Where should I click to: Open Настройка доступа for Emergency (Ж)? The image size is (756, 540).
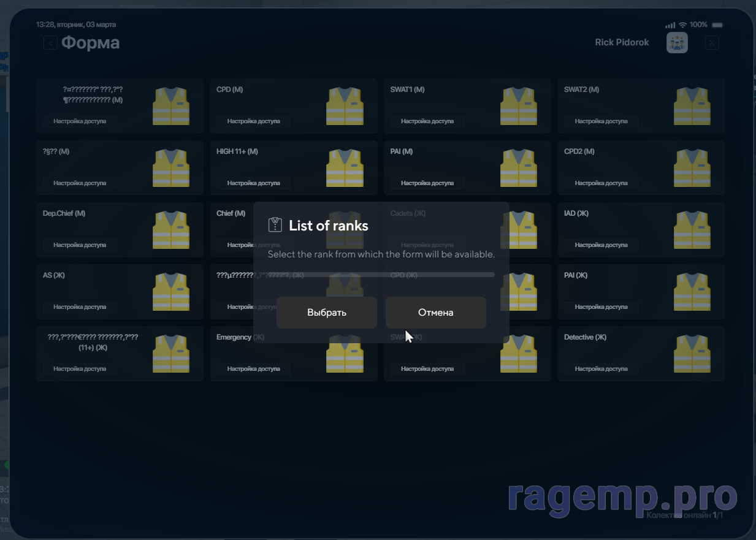click(253, 369)
